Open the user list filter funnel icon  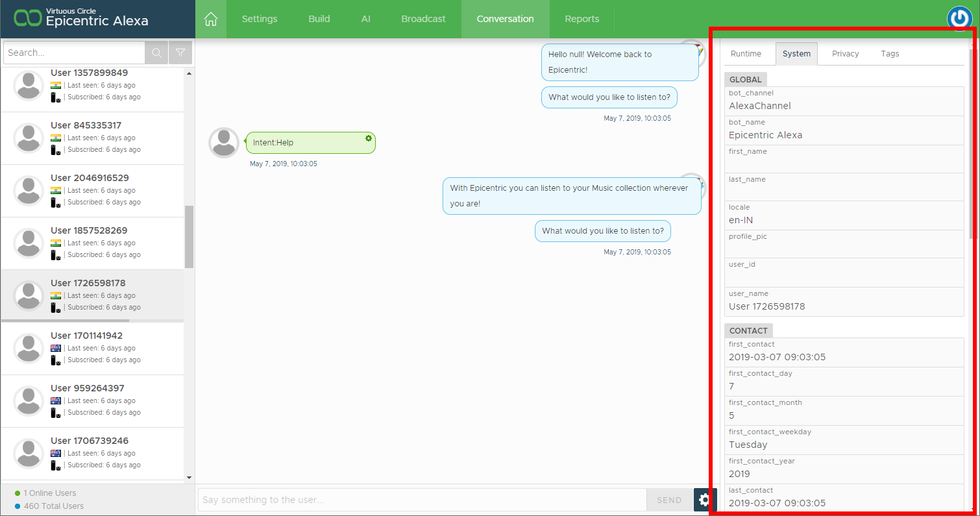coord(180,53)
